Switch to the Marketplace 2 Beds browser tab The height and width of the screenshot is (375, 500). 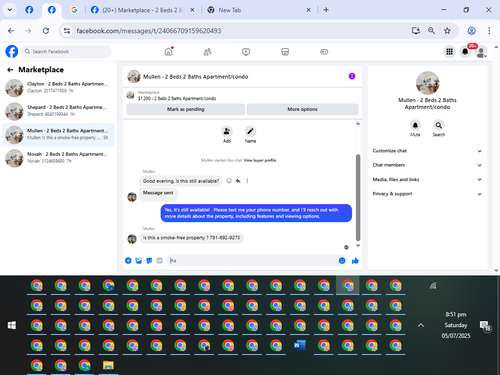142,10
